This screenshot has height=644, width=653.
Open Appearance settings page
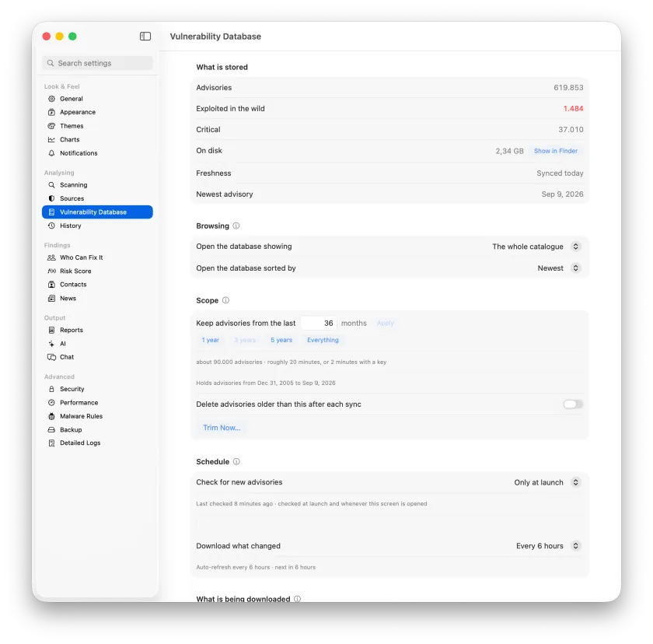click(97, 112)
